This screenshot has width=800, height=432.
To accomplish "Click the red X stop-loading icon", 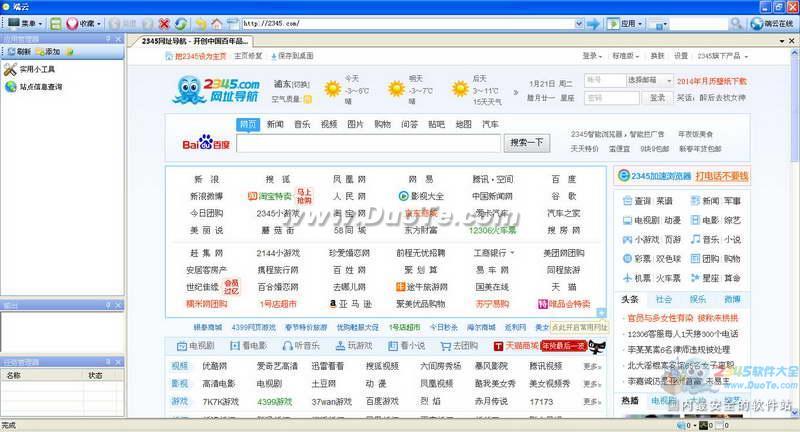I will 164,23.
